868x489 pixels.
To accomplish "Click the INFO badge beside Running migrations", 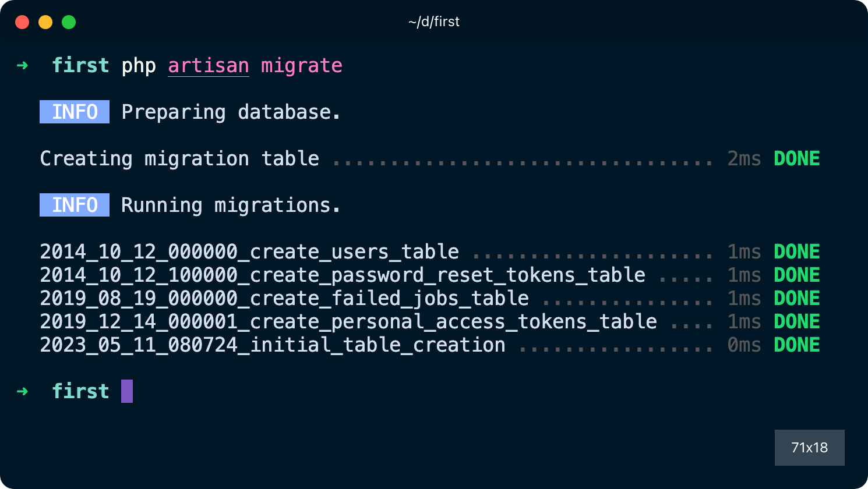I will point(75,205).
